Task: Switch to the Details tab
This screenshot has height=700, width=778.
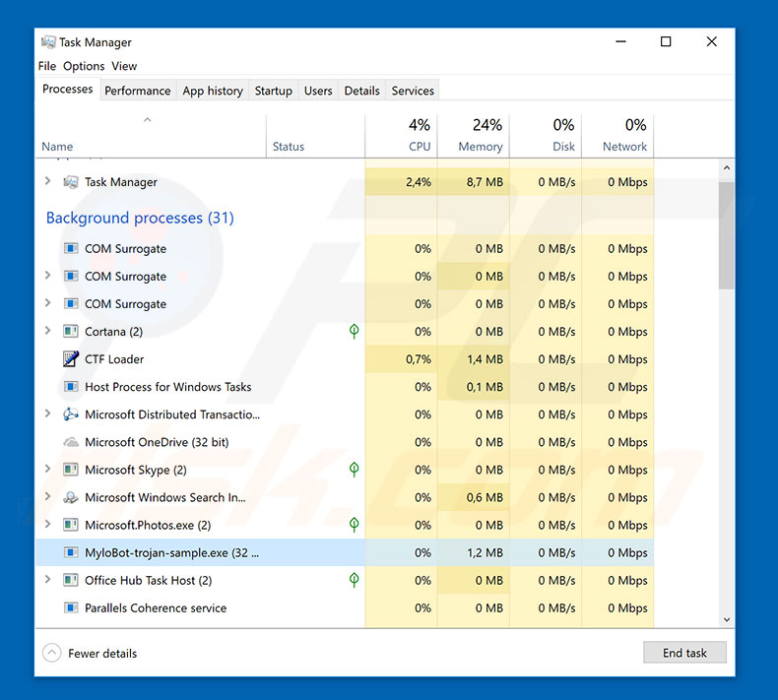Action: click(x=361, y=91)
